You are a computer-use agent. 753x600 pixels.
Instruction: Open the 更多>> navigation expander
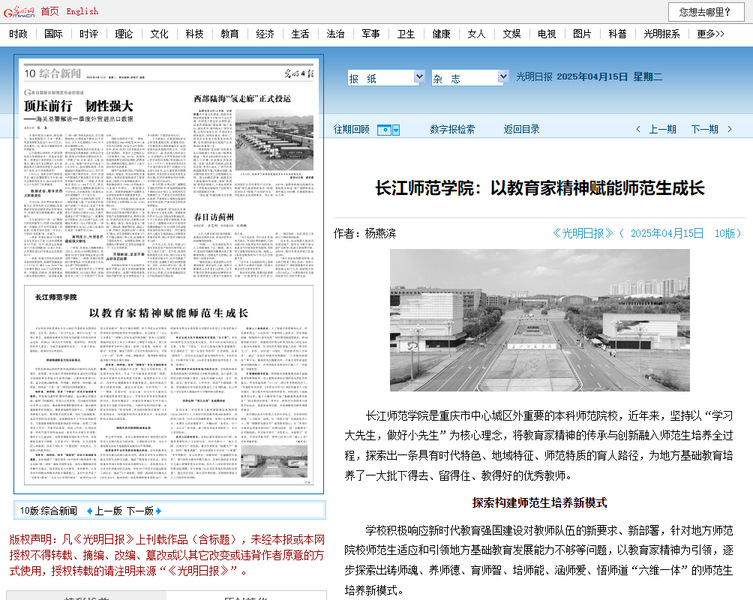[711, 34]
